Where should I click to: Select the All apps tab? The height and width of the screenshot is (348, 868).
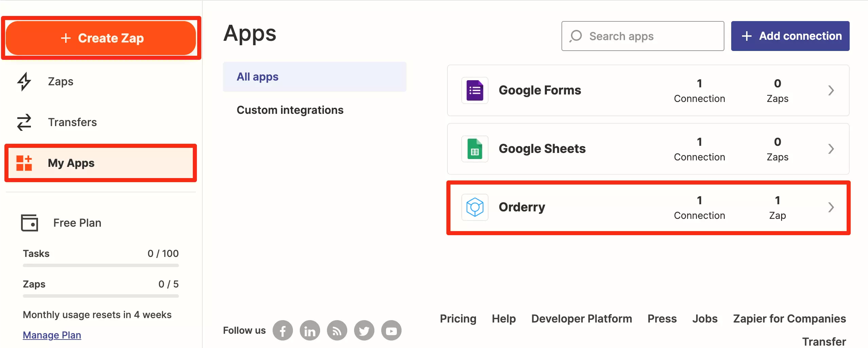[x=315, y=77]
